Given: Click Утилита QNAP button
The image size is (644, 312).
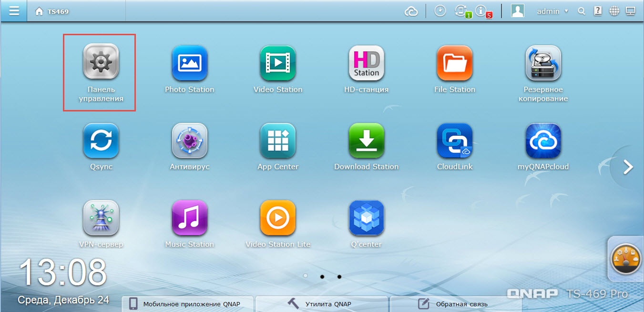Looking at the screenshot, I should tap(322, 304).
